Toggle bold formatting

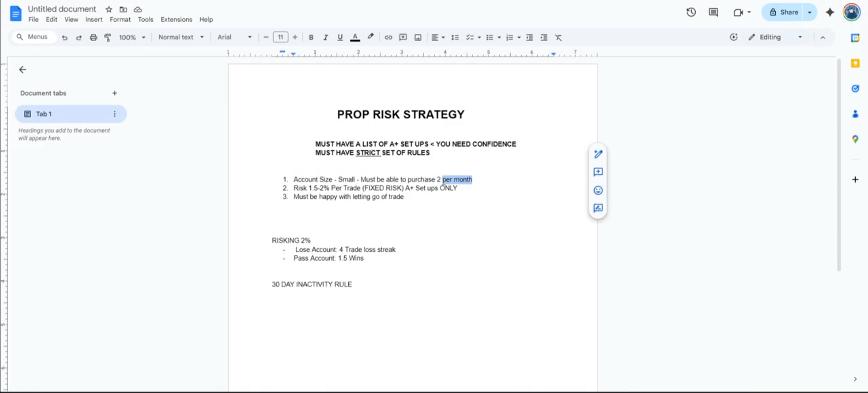(311, 38)
